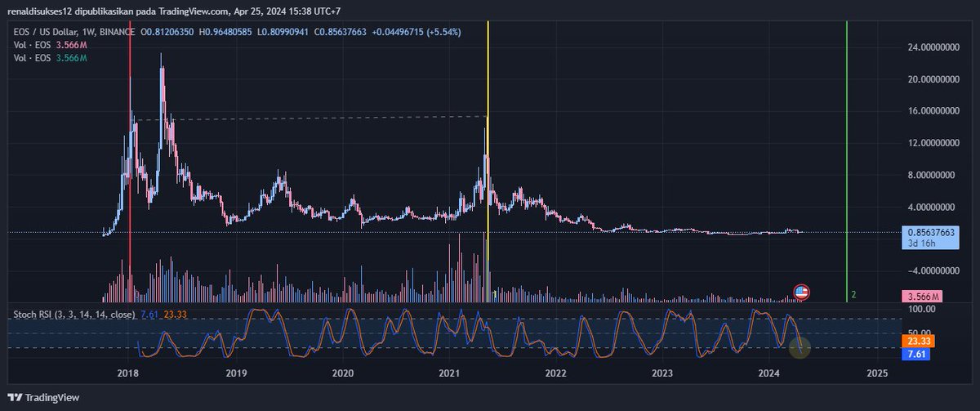Click the green vertical line before 2025
Viewport: 980px width, 411px height.
[847, 163]
